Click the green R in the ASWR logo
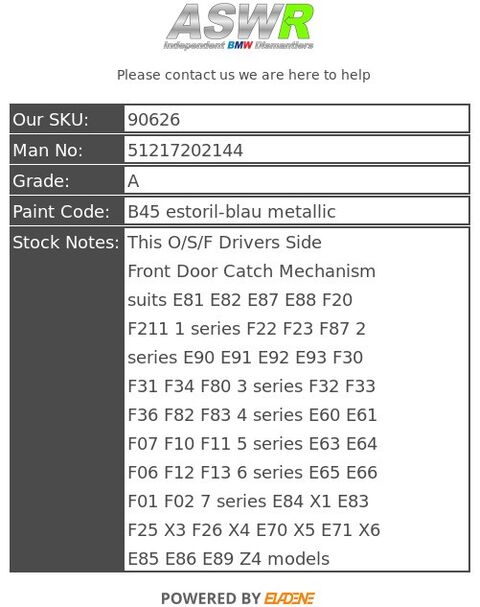This screenshot has height=607, width=480. [295, 21]
